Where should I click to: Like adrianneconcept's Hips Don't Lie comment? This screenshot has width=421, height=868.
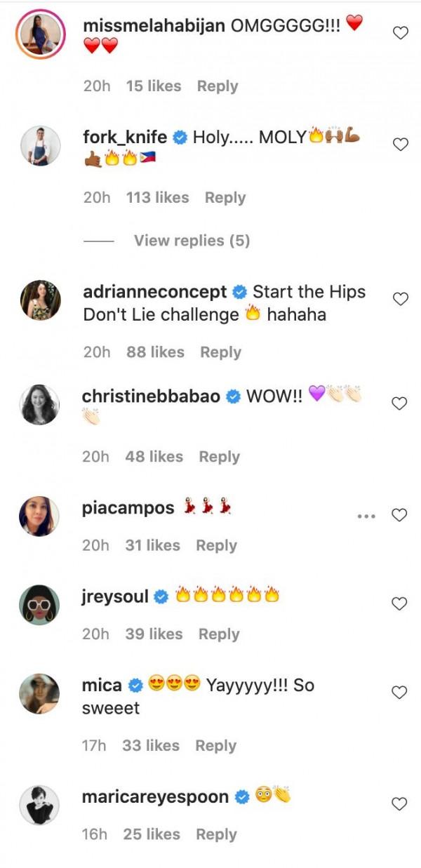(x=400, y=300)
